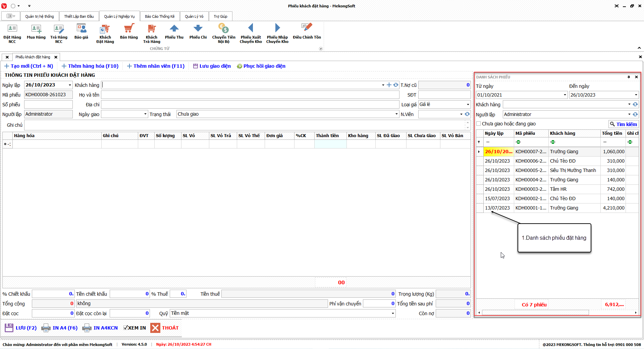Click the add customer plus icon
Viewport: 644px width, 349px height.
389,85
